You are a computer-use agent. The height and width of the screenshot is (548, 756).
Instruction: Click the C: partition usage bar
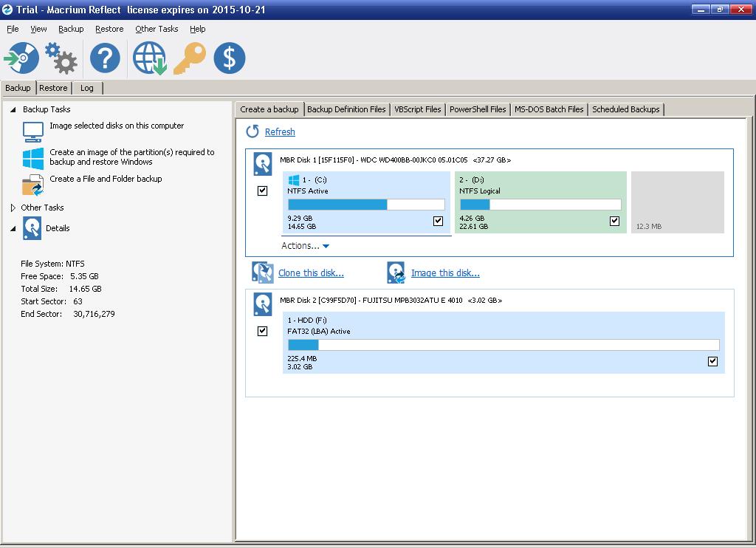[x=366, y=205]
